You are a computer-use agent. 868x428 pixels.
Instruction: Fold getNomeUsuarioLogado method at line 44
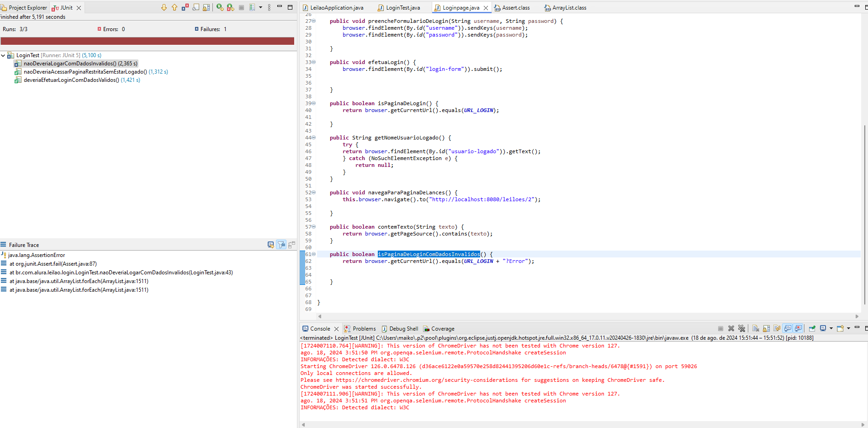313,138
